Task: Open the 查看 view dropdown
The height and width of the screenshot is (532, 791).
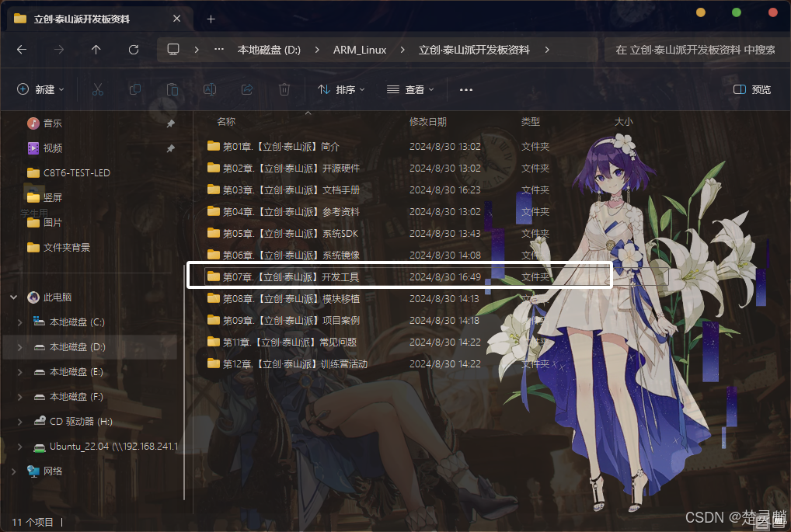Action: pyautogui.click(x=410, y=90)
